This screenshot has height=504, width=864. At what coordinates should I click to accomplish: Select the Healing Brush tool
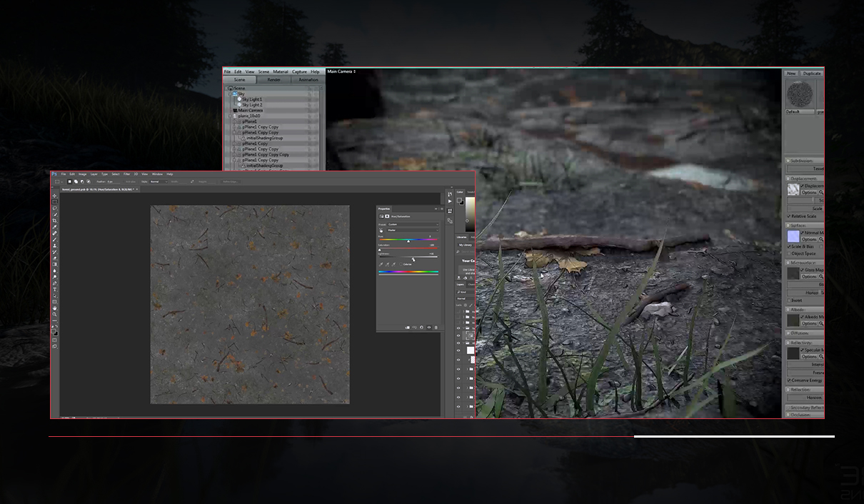(x=54, y=233)
